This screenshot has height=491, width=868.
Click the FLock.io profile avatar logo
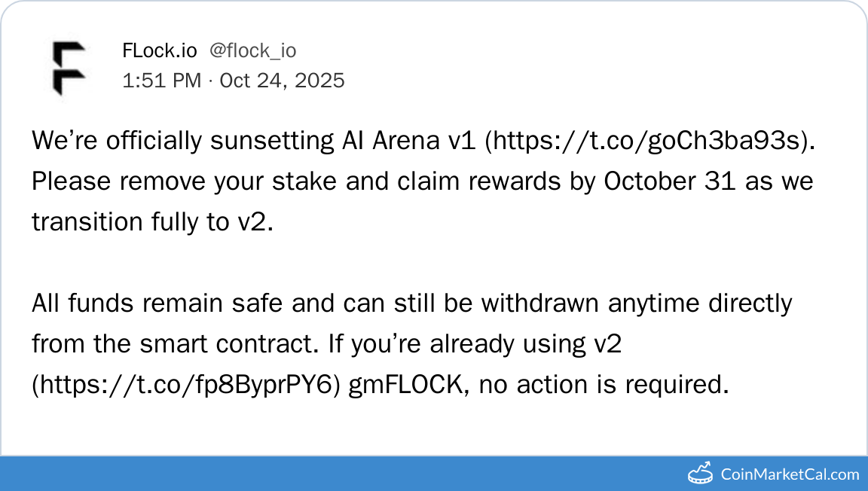coord(69,68)
